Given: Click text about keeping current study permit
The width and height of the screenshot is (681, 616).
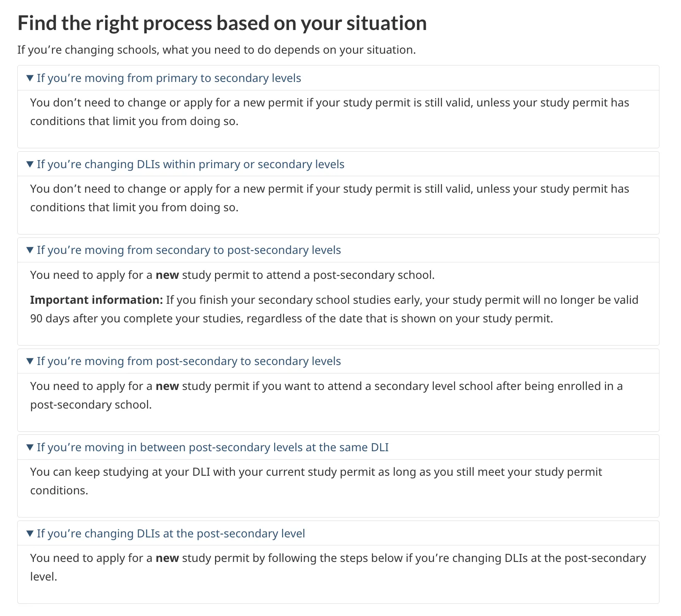Looking at the screenshot, I should 316,481.
